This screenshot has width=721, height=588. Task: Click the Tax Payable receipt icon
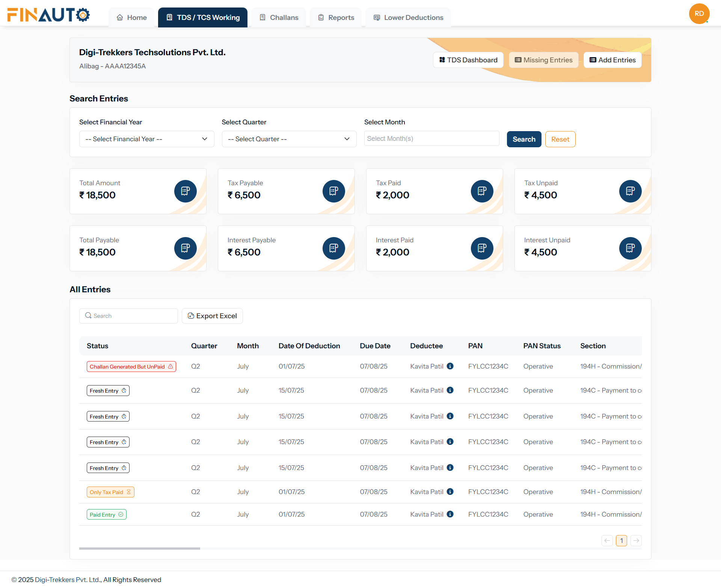pyautogui.click(x=333, y=191)
